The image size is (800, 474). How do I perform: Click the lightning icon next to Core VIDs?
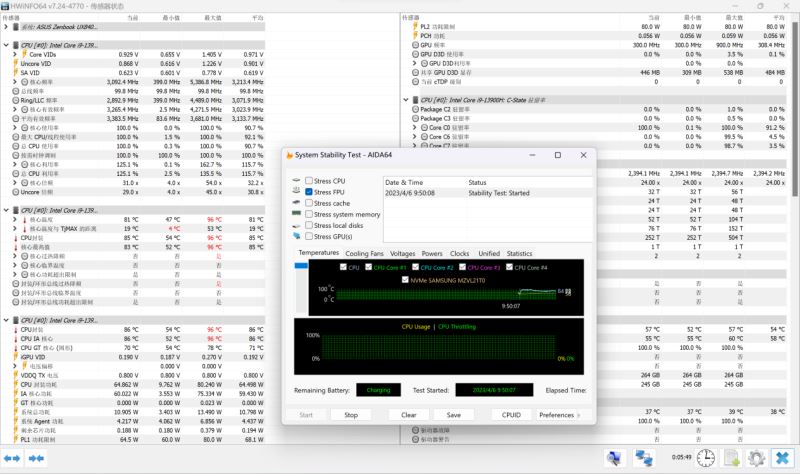pyautogui.click(x=24, y=54)
